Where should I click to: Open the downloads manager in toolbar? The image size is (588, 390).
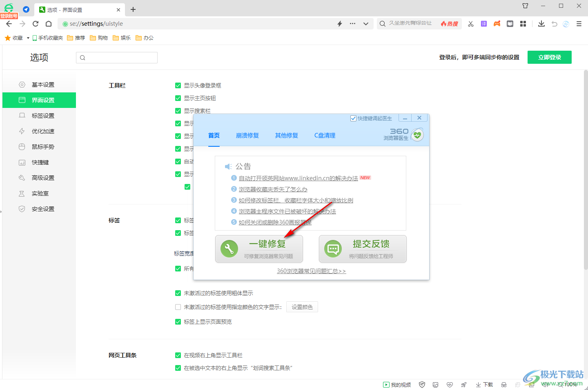541,24
